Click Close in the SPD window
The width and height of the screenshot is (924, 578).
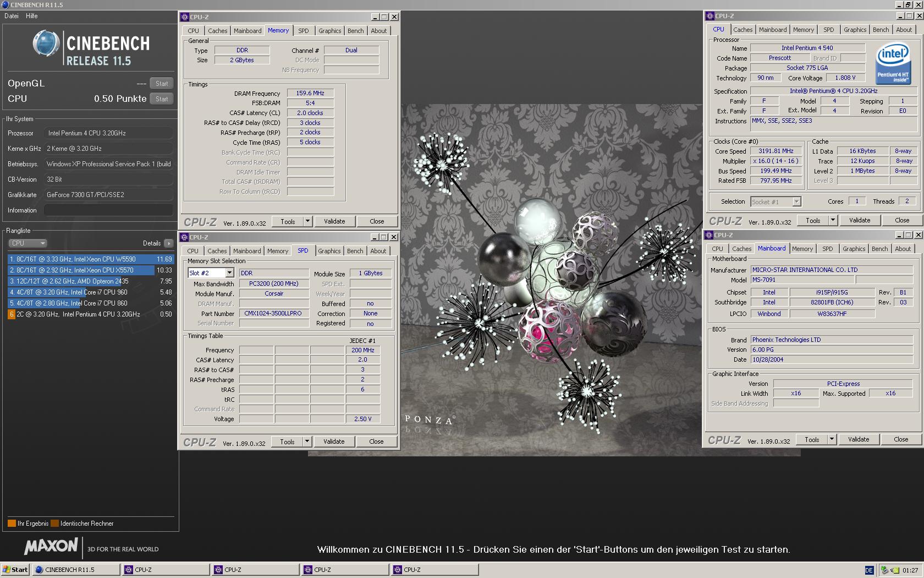pyautogui.click(x=376, y=441)
